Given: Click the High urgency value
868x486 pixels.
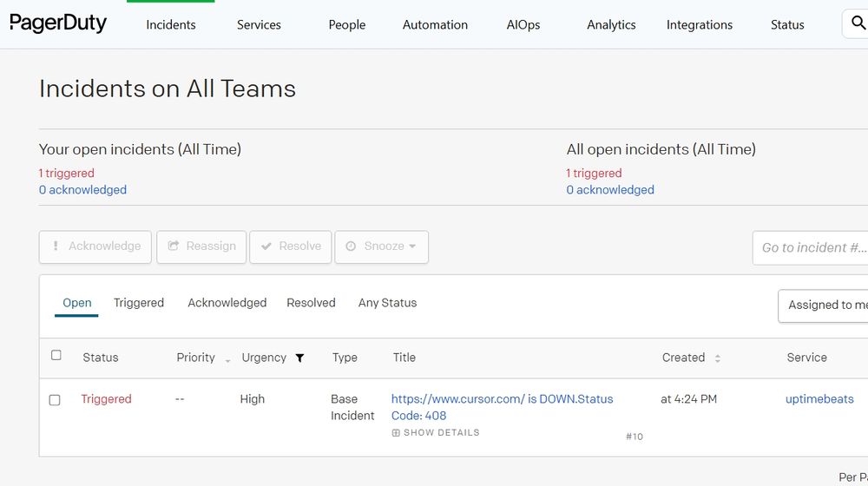Looking at the screenshot, I should click(253, 399).
